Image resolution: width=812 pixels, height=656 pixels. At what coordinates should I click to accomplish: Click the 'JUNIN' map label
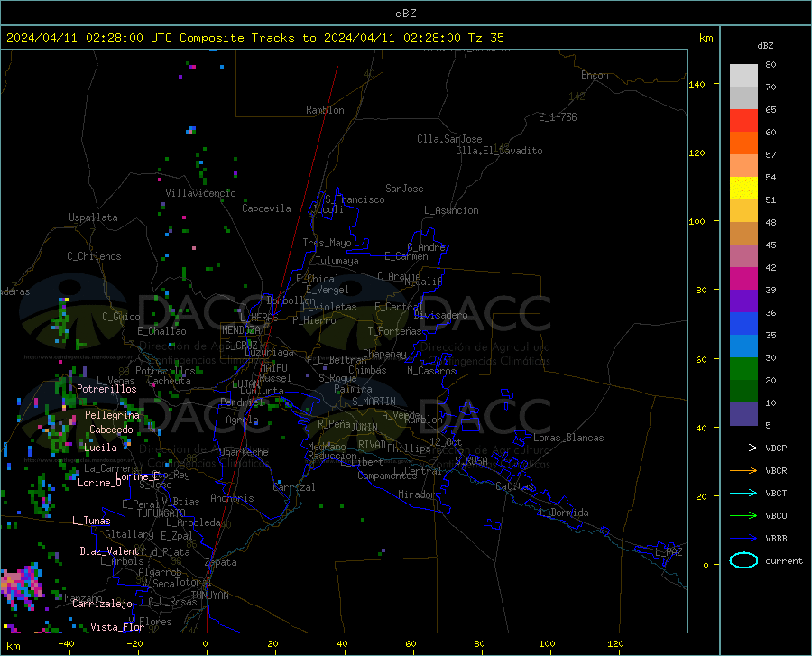(364, 428)
